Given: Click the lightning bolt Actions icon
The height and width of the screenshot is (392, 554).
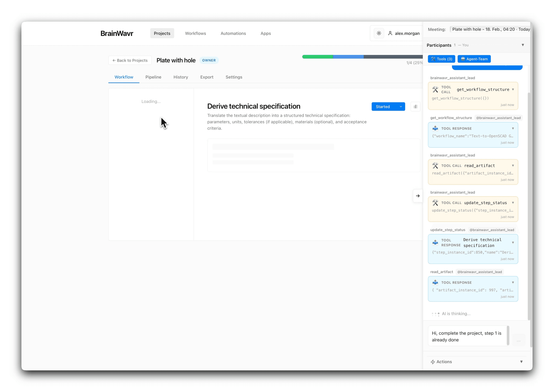Looking at the screenshot, I should coord(433,362).
